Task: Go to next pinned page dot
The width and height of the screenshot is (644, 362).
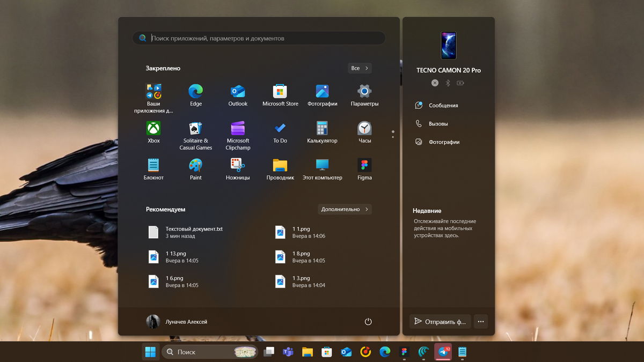Action: pos(393,137)
